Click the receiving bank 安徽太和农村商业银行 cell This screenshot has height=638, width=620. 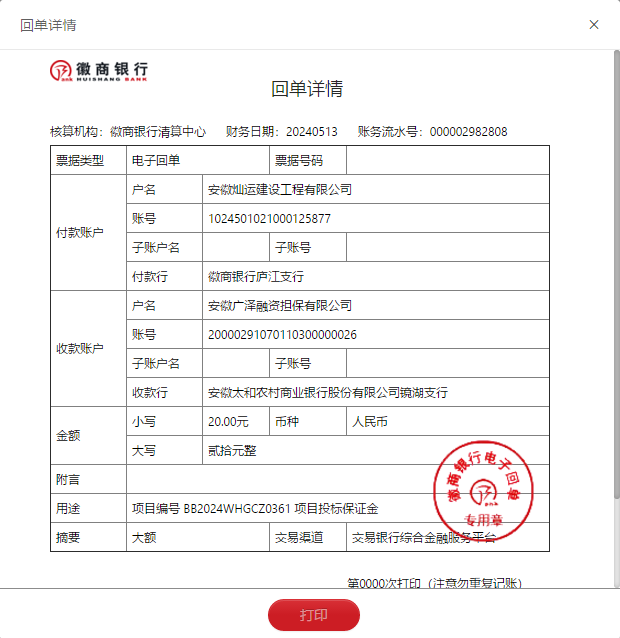(327, 393)
